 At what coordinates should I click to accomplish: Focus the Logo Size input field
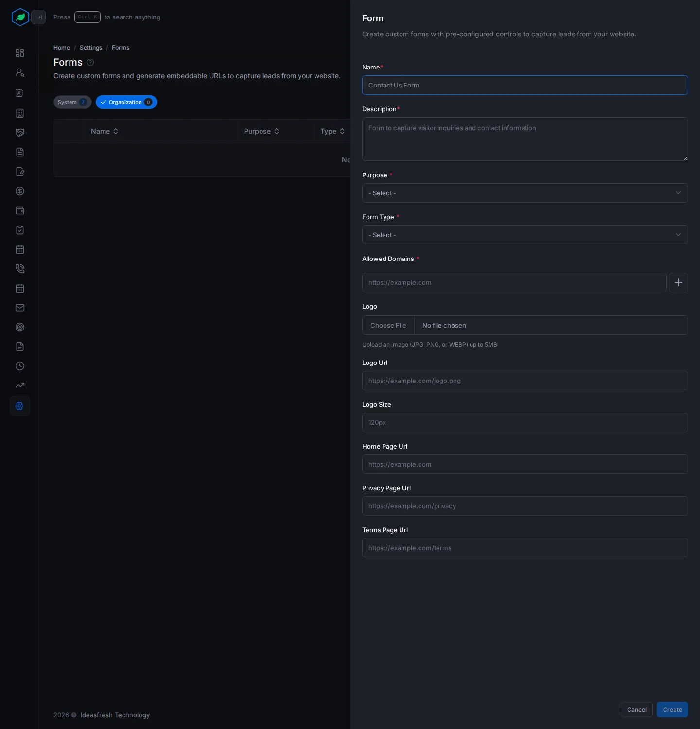coord(525,422)
